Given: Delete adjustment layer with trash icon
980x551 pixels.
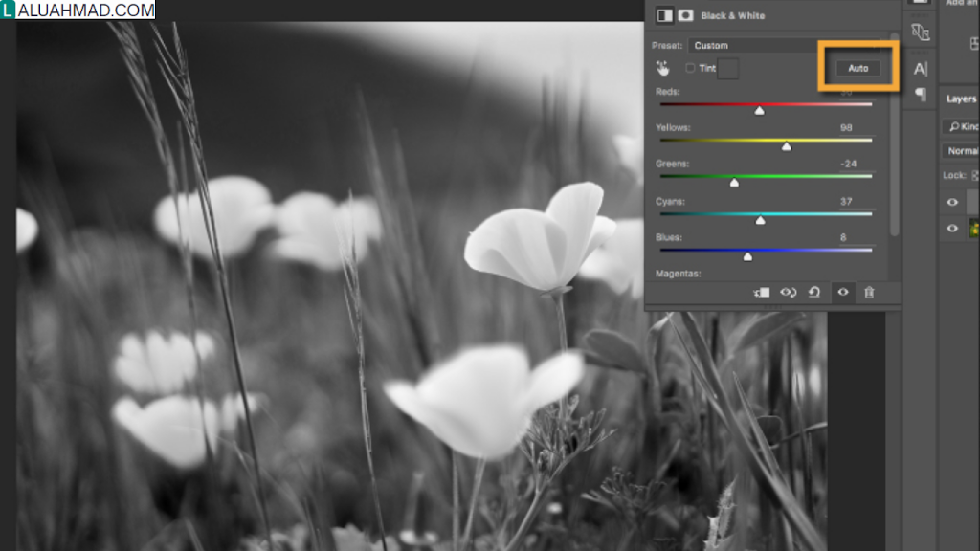Looking at the screenshot, I should coord(869,293).
